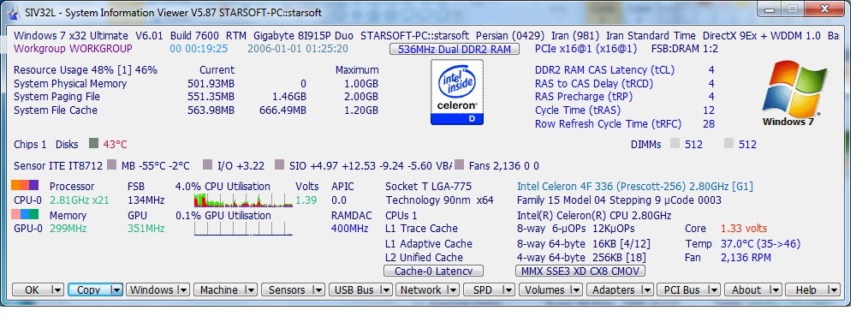
Task: Click the 43°C disk temperature value
Action: point(116,145)
